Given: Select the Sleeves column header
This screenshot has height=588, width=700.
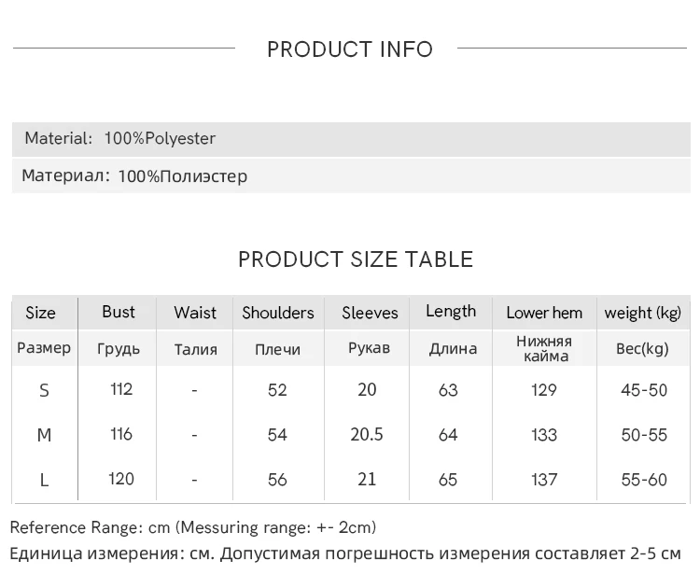Looking at the screenshot, I should coord(370,313).
